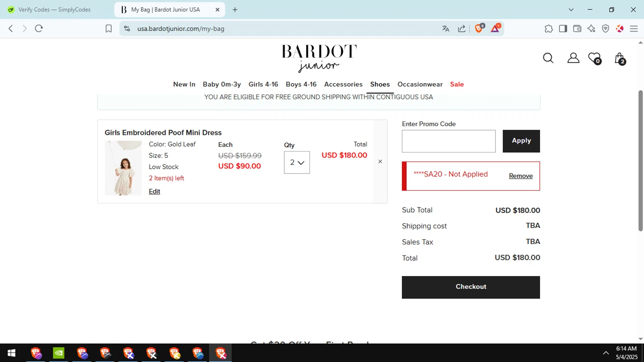Bookmark this page icon
Screen dimensions: 644x362
click(109, 28)
